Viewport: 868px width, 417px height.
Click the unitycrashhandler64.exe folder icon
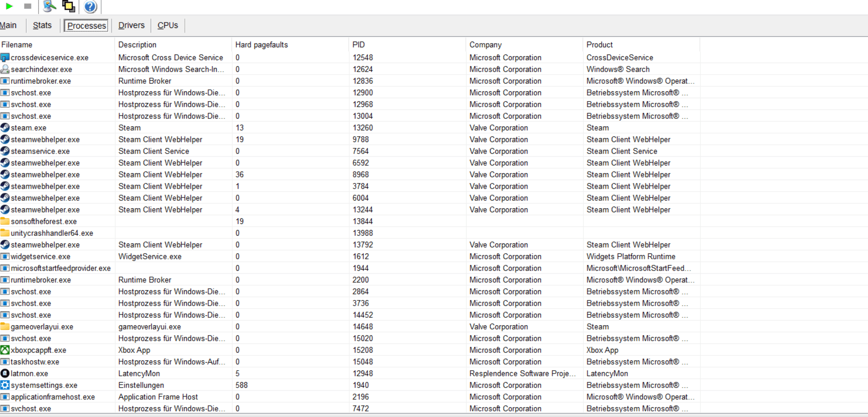[x=5, y=233]
